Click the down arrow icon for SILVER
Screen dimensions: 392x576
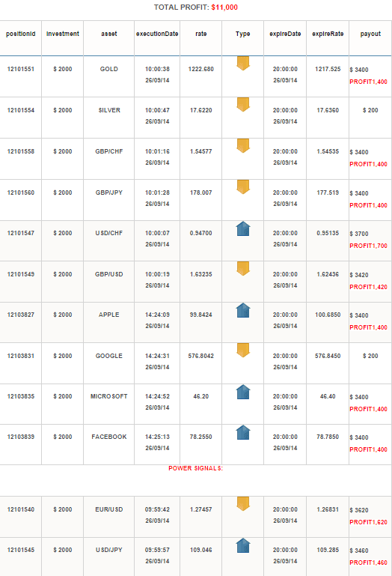point(243,104)
